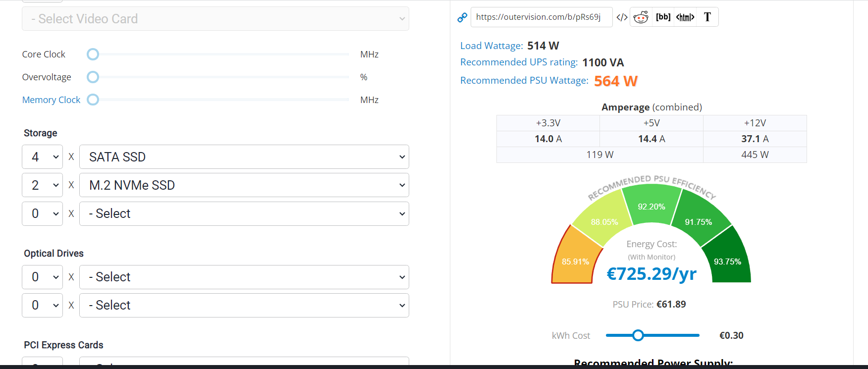Click the kWh Cost slider handle

638,335
